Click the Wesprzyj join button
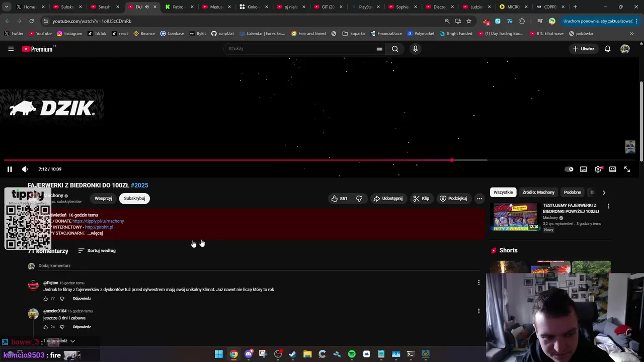 point(103,199)
